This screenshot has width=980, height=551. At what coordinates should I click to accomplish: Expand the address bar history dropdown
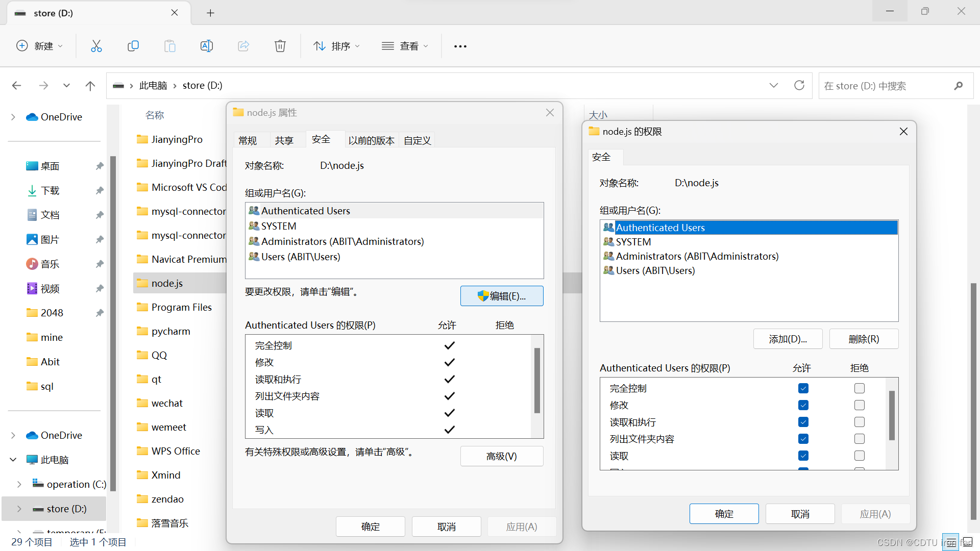point(774,85)
